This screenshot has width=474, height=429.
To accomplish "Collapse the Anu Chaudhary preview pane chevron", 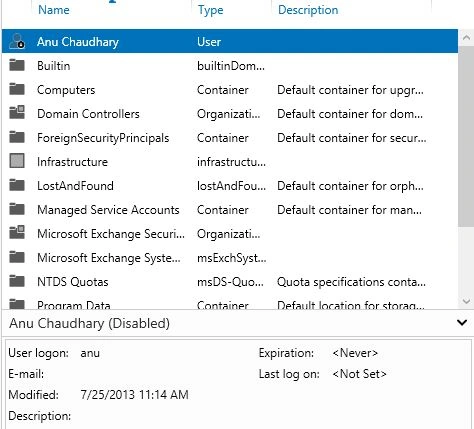I will tap(462, 323).
